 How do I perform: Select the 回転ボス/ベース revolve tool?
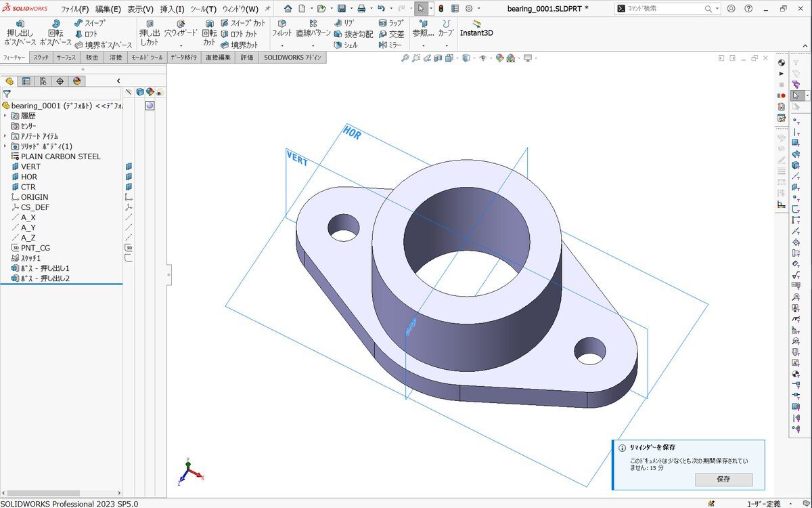click(x=55, y=33)
